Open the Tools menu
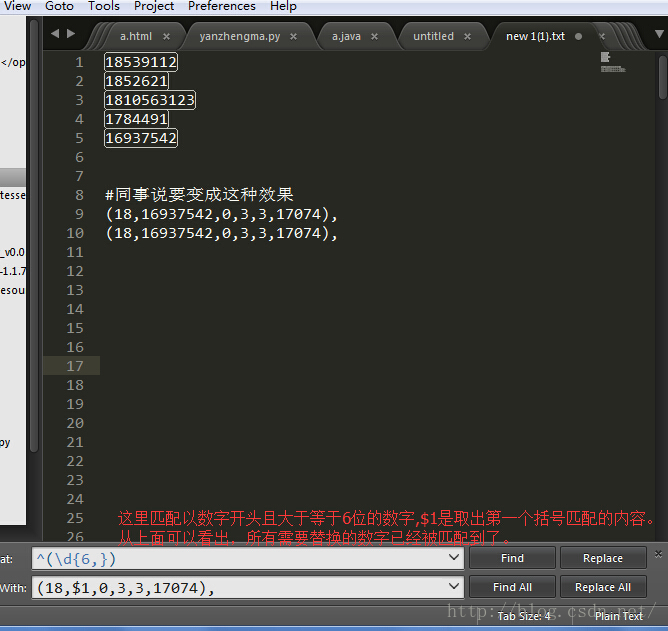Image resolution: width=668 pixels, height=631 pixels. tap(104, 6)
